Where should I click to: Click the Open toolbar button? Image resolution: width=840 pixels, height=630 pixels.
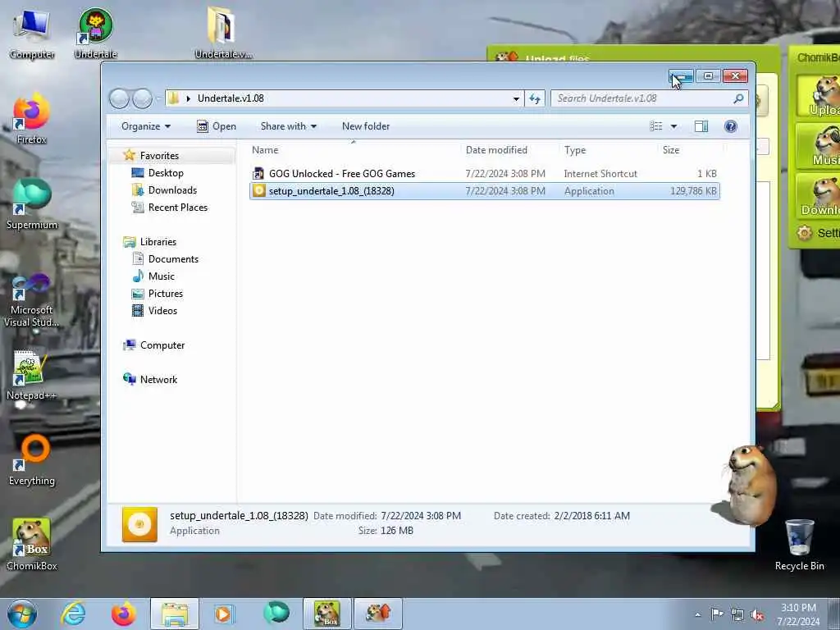click(x=217, y=126)
